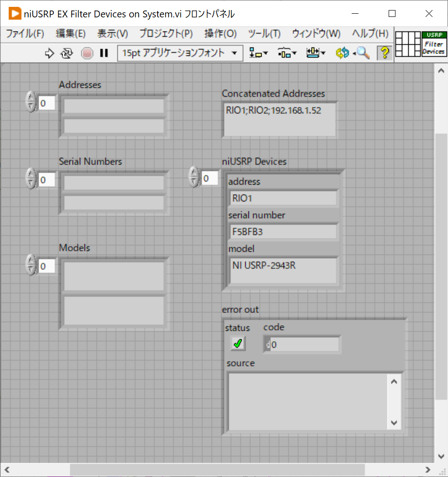Image resolution: width=448 pixels, height=477 pixels.
Task: Click the front panel vertical scrollbar thumb
Action: [441, 266]
